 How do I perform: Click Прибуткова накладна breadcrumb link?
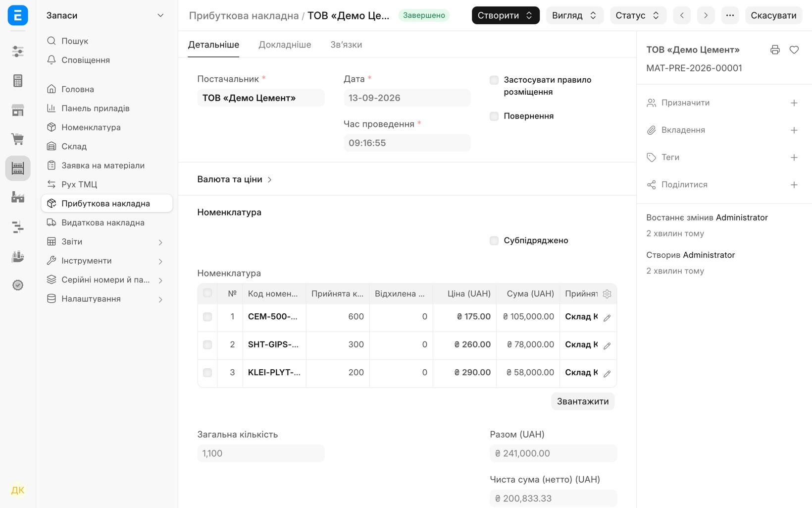244,15
